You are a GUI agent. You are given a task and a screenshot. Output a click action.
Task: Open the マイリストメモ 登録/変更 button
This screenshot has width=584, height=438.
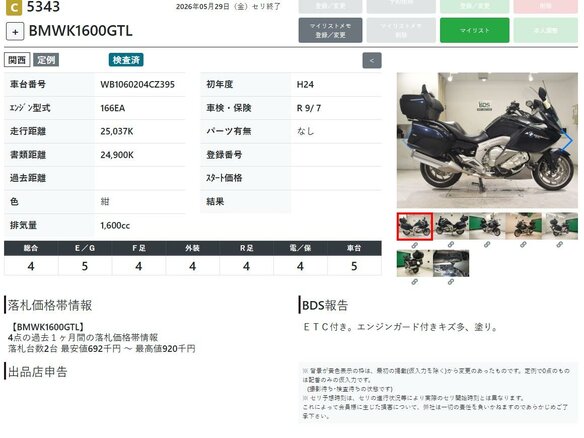[x=330, y=30]
